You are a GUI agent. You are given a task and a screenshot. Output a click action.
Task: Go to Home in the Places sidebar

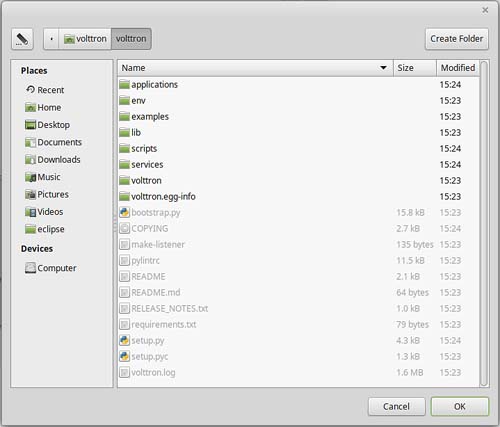(43, 107)
